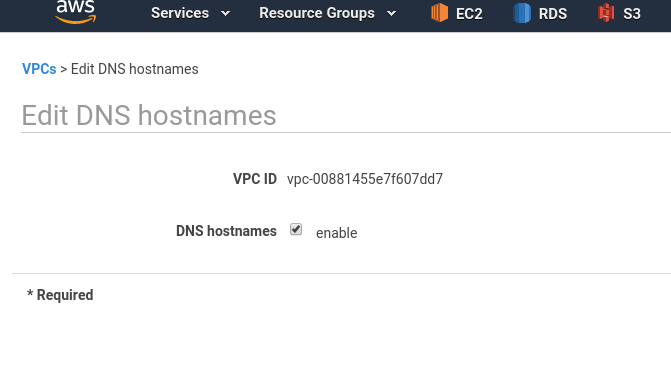
Task: Go back via the VPCs breadcrumb link
Action: click(39, 69)
